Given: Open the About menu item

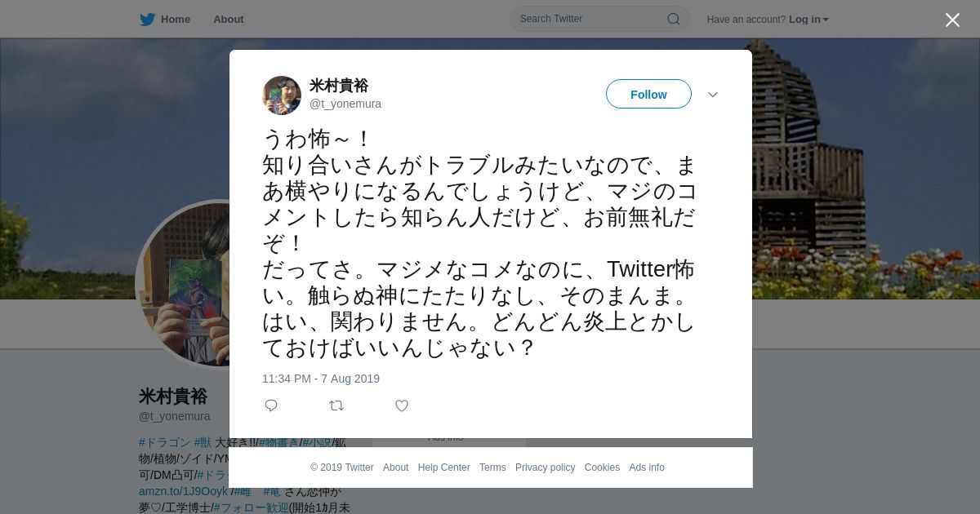Looking at the screenshot, I should [x=229, y=20].
